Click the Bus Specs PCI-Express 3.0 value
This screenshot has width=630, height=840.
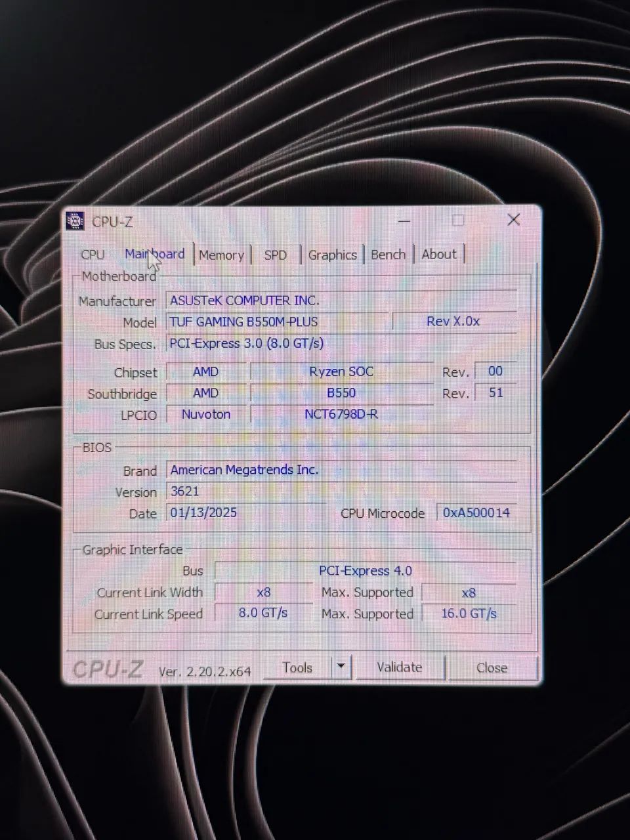(x=341, y=343)
